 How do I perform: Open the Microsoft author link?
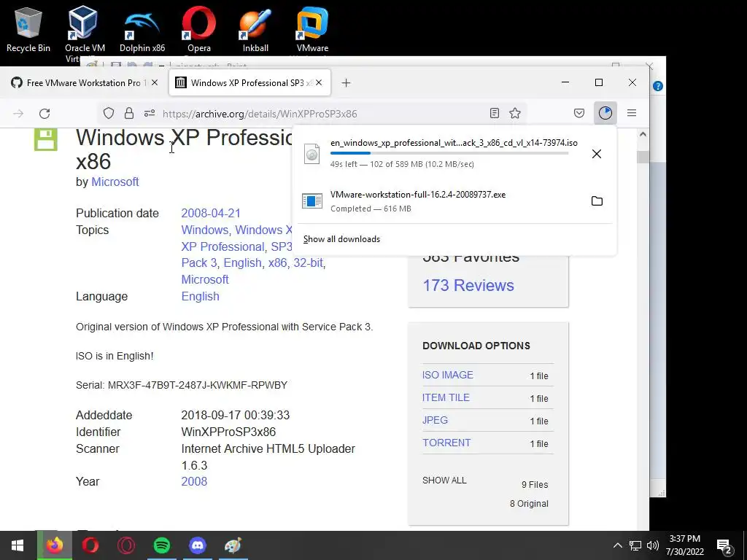pyautogui.click(x=115, y=182)
